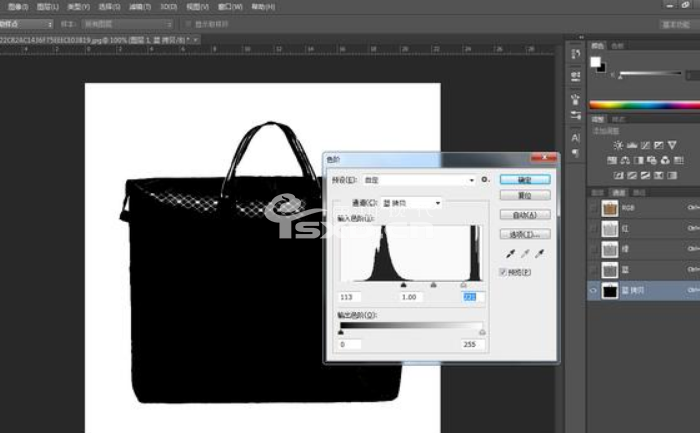
Task: Toggle the checkbox in the options bar
Action: click(x=188, y=24)
